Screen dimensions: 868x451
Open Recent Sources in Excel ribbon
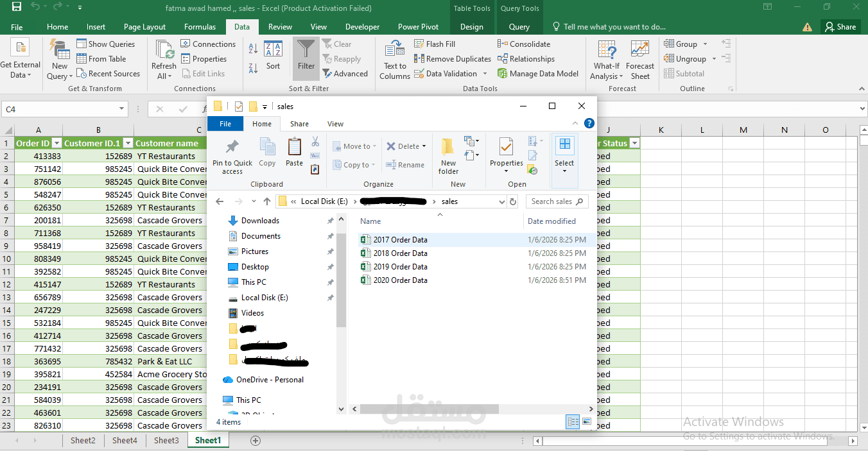tap(108, 73)
